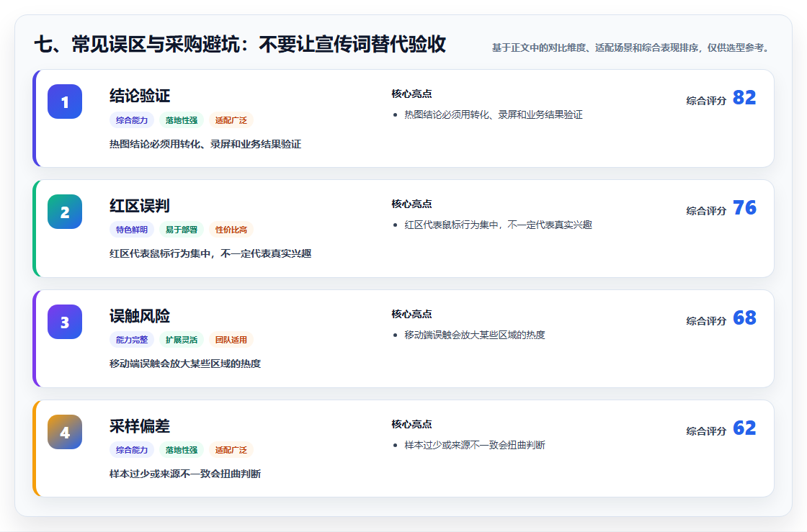Click the bullet 样本过少或来源不一致会扭曲判断
The height and width of the screenshot is (532, 807).
click(474, 445)
